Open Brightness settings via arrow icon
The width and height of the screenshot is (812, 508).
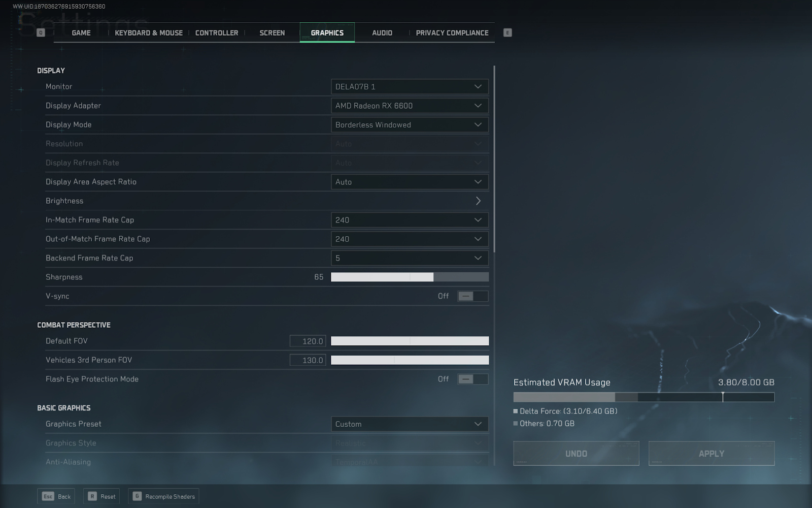point(478,201)
